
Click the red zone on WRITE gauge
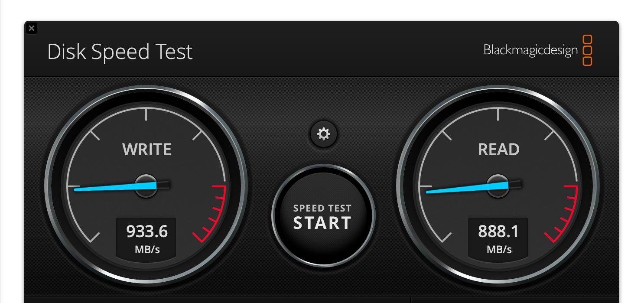pyautogui.click(x=215, y=212)
